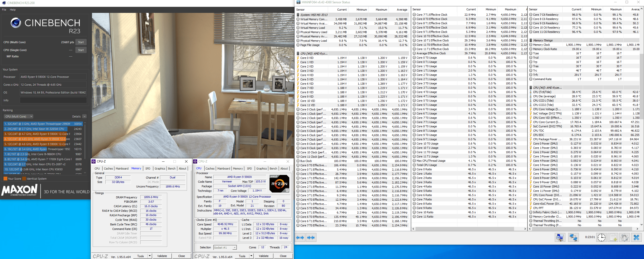Open the CPU (Multi Core) ranking dropdown

coord(19,116)
